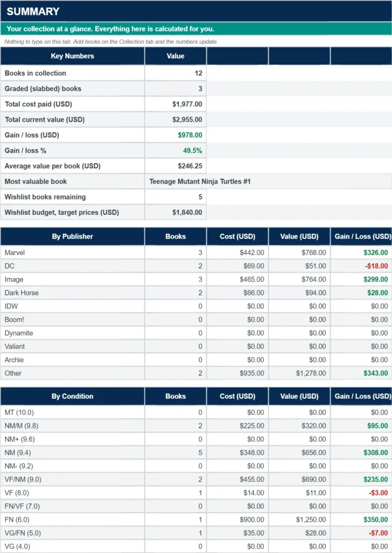Click the Archie publisher row label

(14, 360)
